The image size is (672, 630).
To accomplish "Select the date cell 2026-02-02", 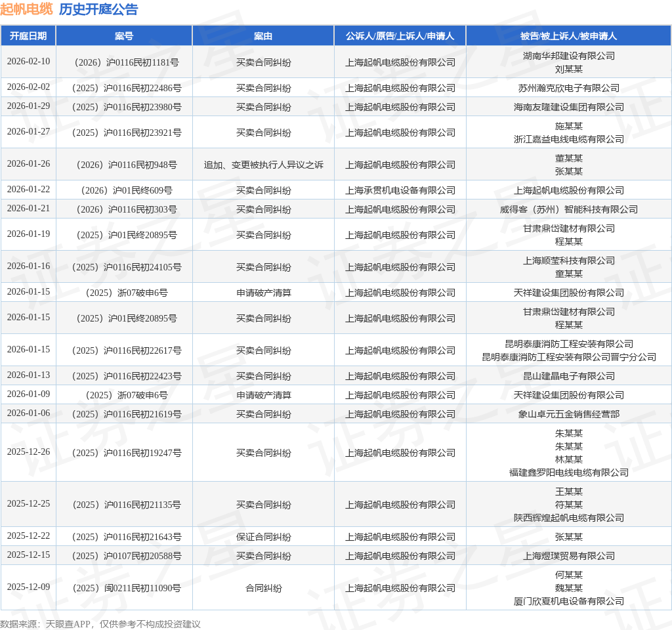I will [x=28, y=87].
